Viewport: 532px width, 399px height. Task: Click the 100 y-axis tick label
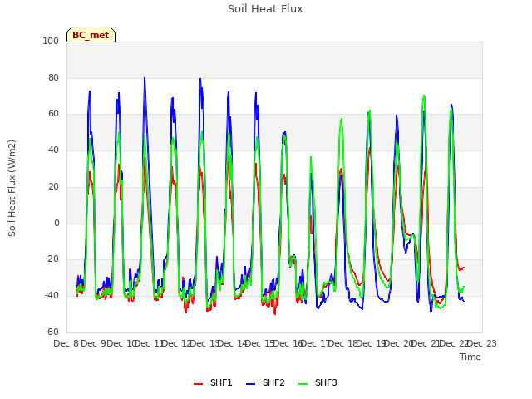(51, 41)
